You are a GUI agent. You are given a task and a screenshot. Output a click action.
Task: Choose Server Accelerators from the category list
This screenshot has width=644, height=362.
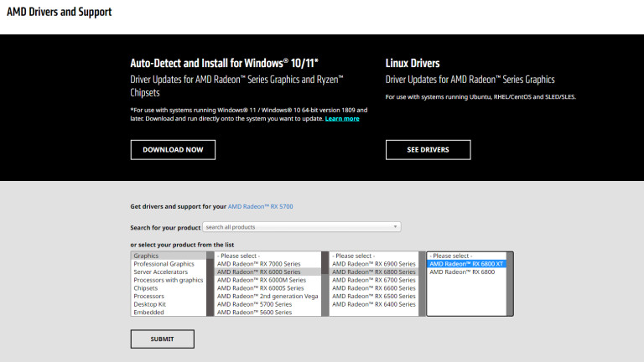pyautogui.click(x=161, y=272)
